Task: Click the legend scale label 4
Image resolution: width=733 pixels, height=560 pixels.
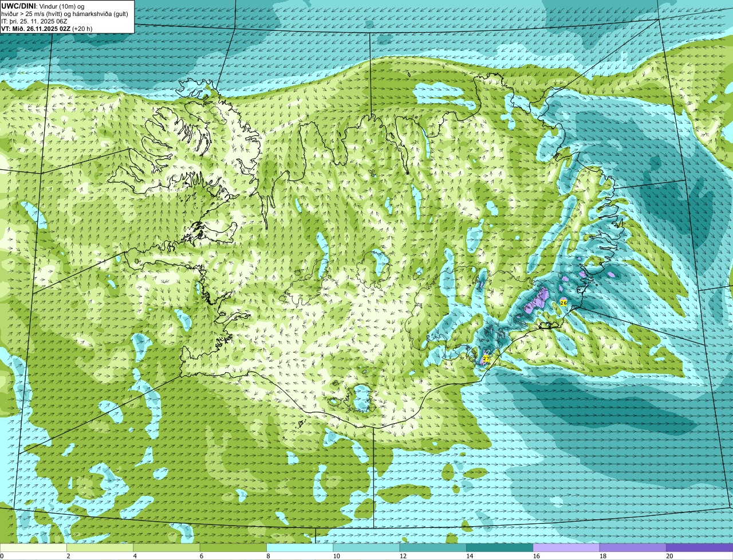Action: [135, 556]
